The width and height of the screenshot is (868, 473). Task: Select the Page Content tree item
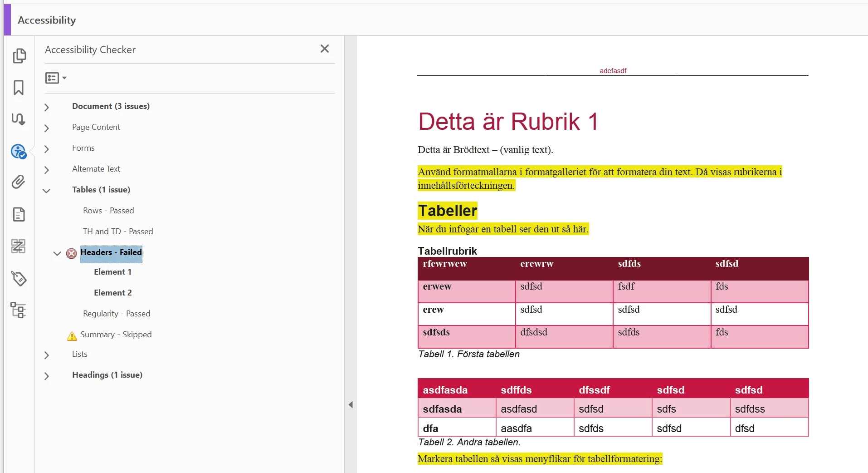[96, 127]
